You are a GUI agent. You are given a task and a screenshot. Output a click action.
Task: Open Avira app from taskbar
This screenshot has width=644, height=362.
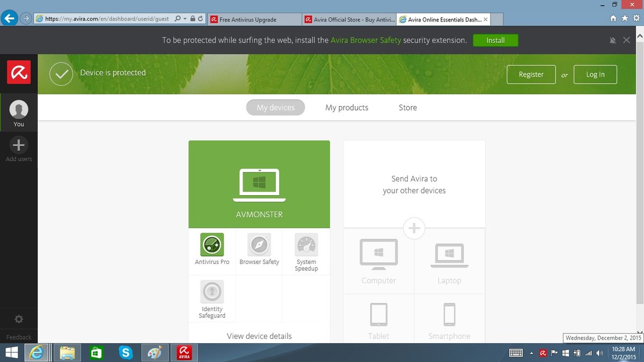pyautogui.click(x=185, y=352)
